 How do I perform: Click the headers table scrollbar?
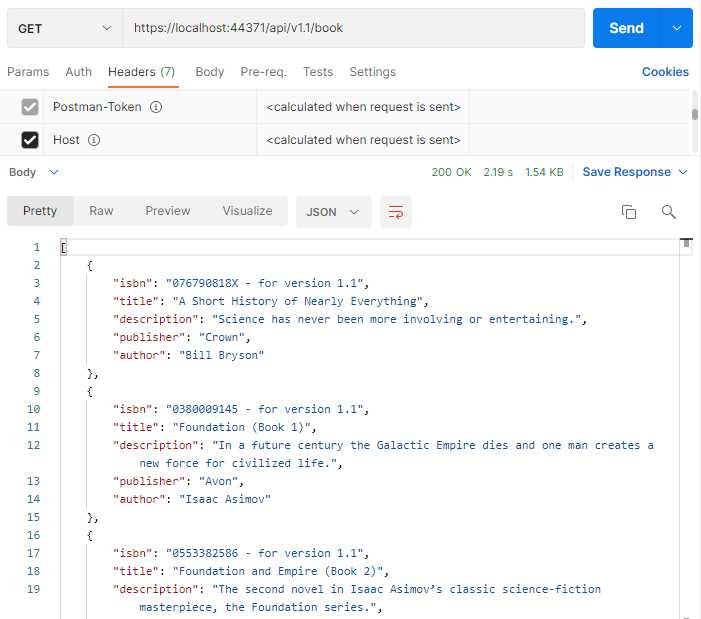694,114
